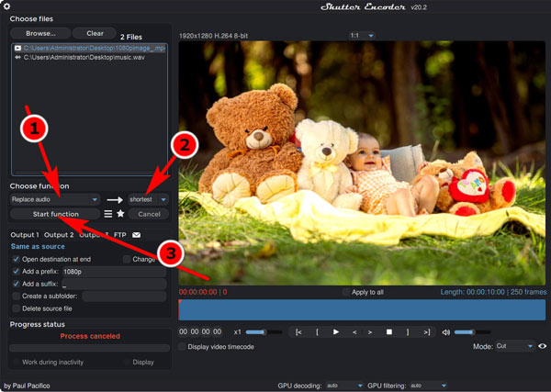
Task: Open the 1:1 zoom ratio dropdown
Action: click(x=362, y=36)
